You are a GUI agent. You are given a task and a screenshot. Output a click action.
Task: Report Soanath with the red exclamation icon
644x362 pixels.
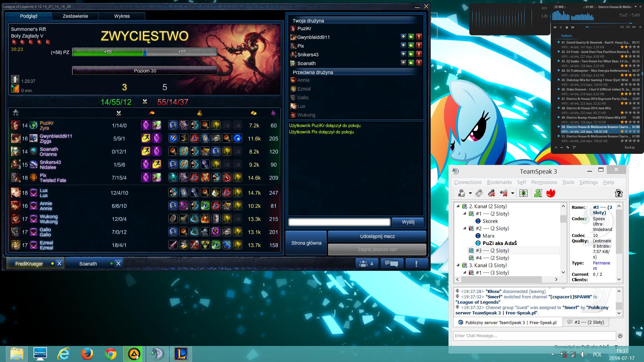[x=419, y=63]
